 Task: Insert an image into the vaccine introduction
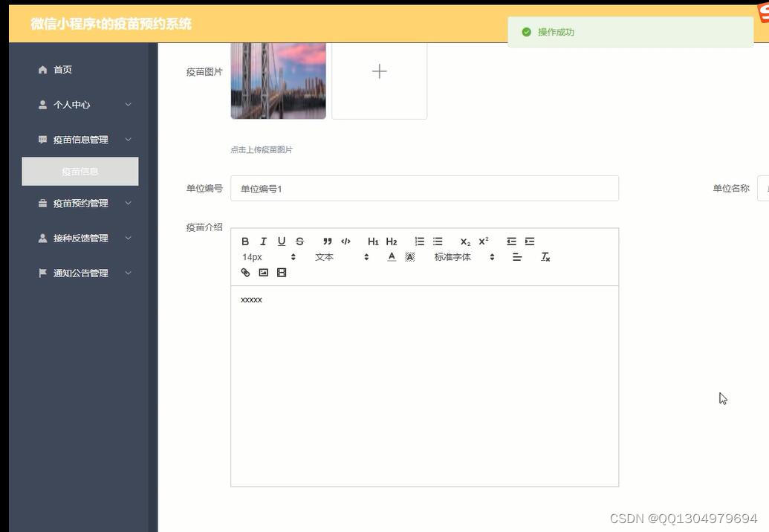tap(263, 272)
